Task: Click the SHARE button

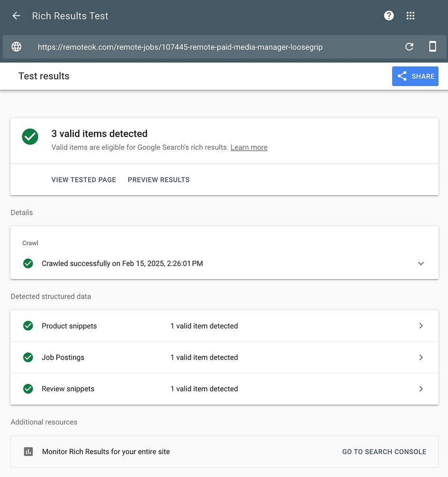Action: pyautogui.click(x=415, y=76)
